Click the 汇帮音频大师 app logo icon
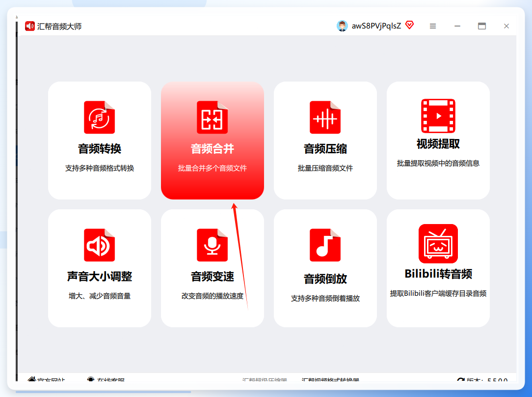Image resolution: width=532 pixels, height=397 pixels. click(30, 26)
